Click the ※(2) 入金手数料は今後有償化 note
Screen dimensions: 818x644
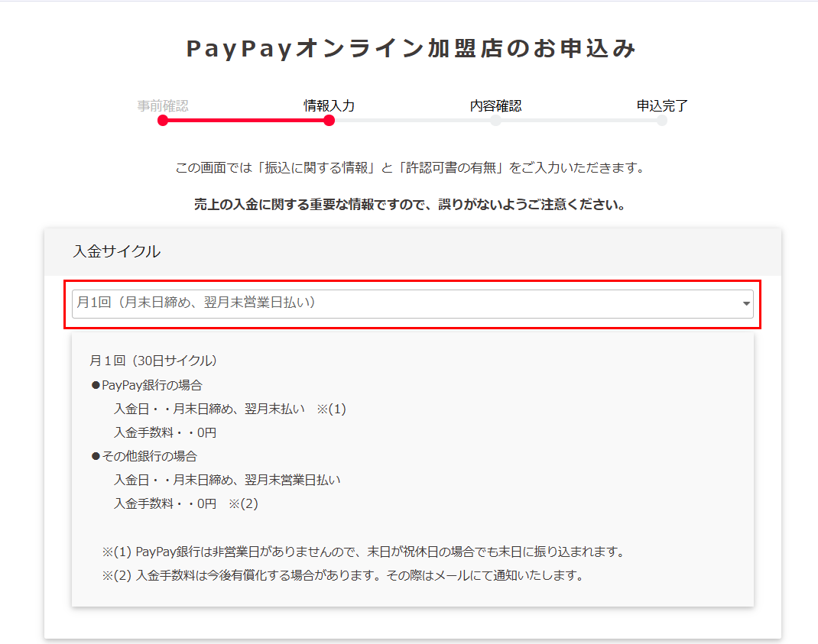click(x=342, y=576)
